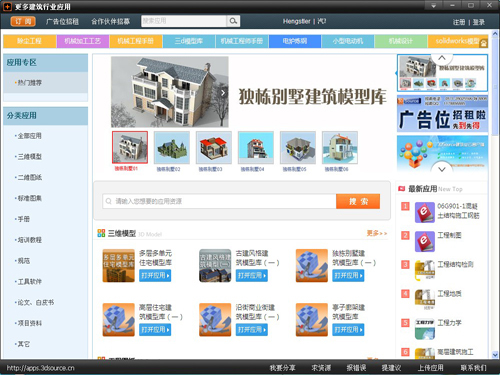The width and height of the screenshot is (500, 375).
Task: Click 联系我们 in the bottom bar
Action: [x=473, y=368]
